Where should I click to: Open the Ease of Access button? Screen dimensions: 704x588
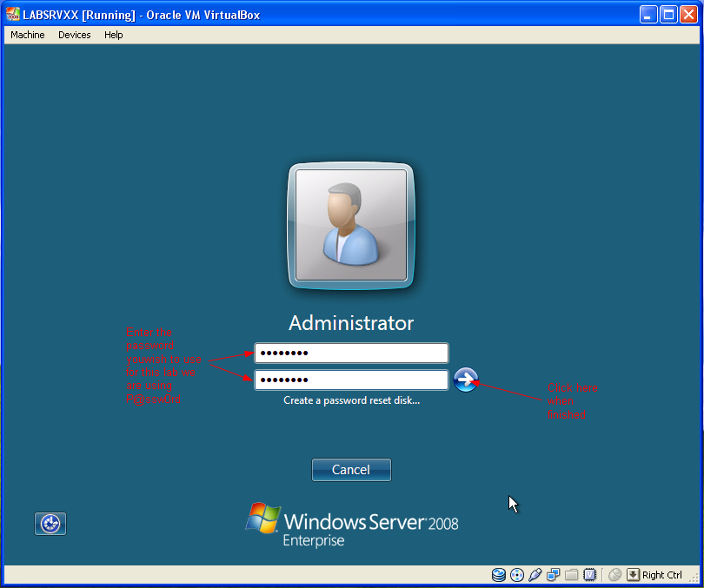(50, 524)
